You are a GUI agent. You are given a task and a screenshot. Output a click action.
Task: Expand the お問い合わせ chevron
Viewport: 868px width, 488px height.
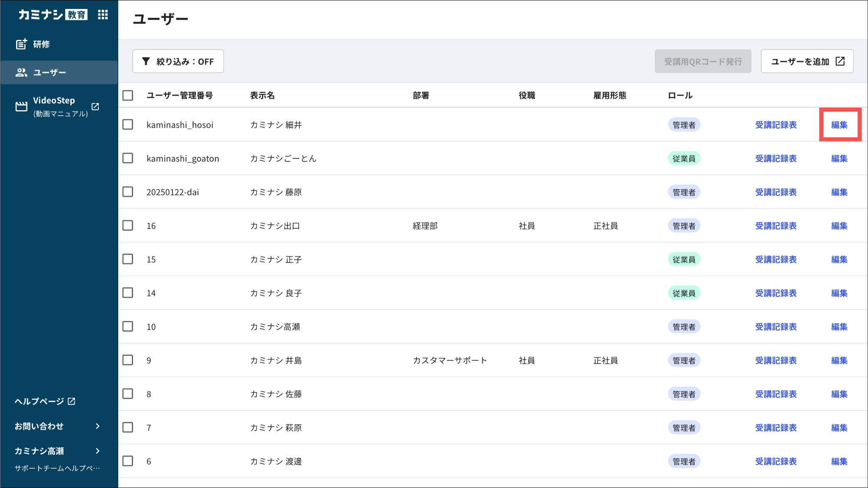coord(98,426)
